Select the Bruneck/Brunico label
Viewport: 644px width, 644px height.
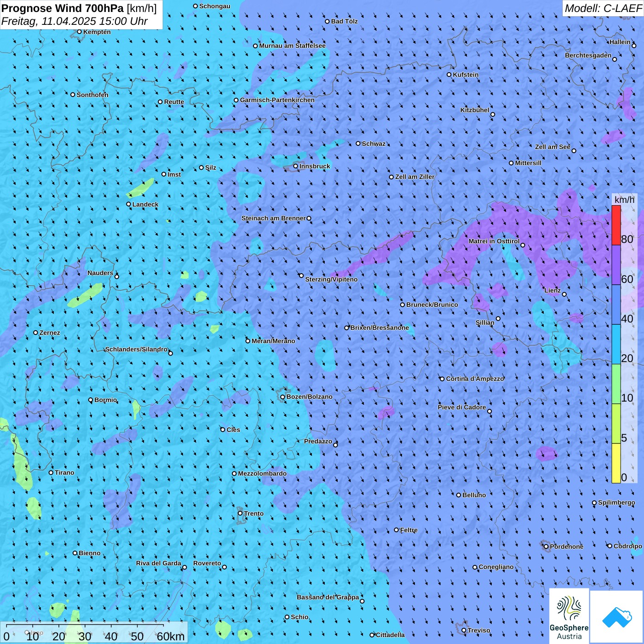432,305
